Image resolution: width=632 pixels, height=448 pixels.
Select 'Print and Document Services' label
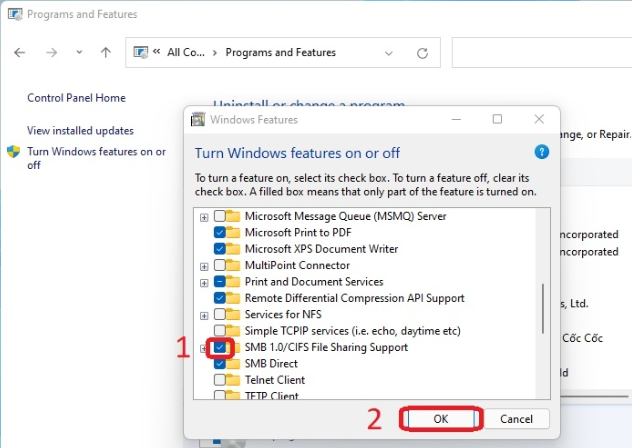314,281
